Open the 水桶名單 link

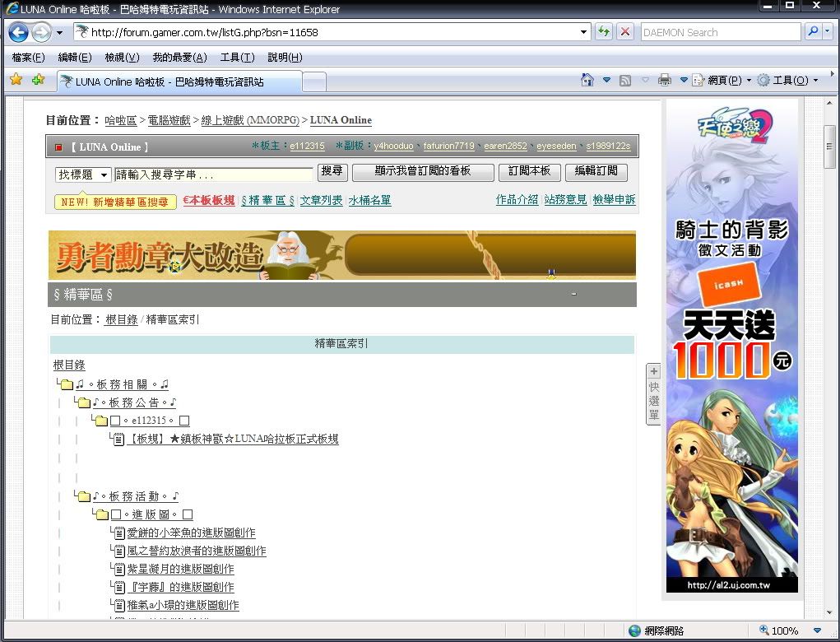coord(369,200)
